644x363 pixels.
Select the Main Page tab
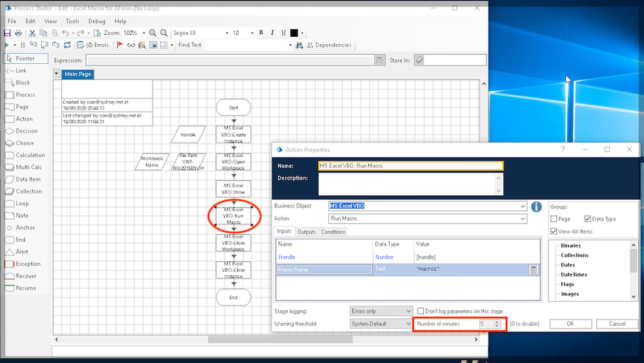(x=77, y=74)
